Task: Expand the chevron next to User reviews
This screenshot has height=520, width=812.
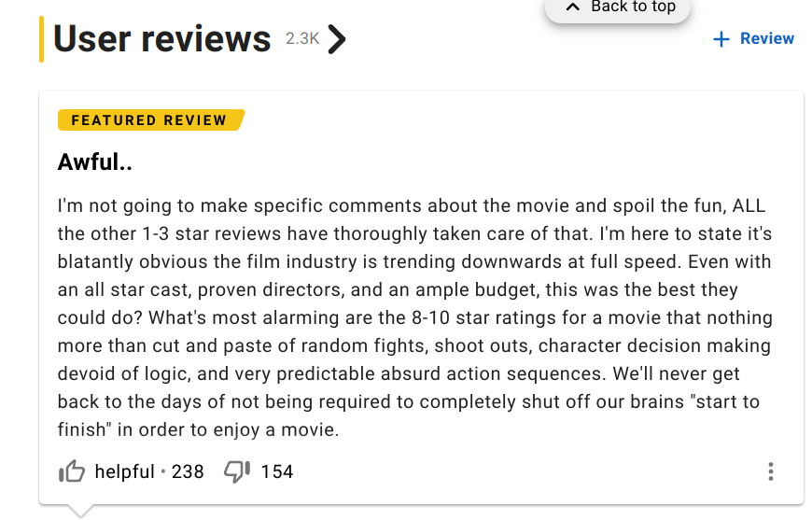Action: point(338,39)
